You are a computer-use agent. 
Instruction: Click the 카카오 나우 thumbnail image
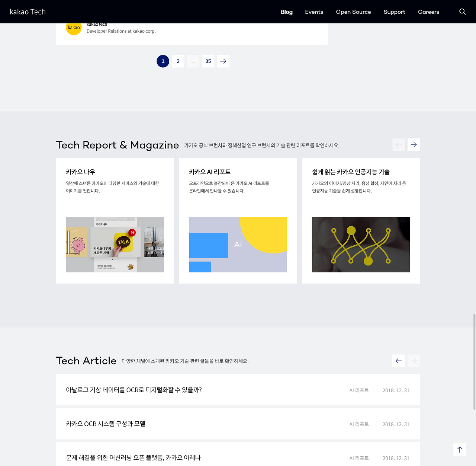pos(115,245)
